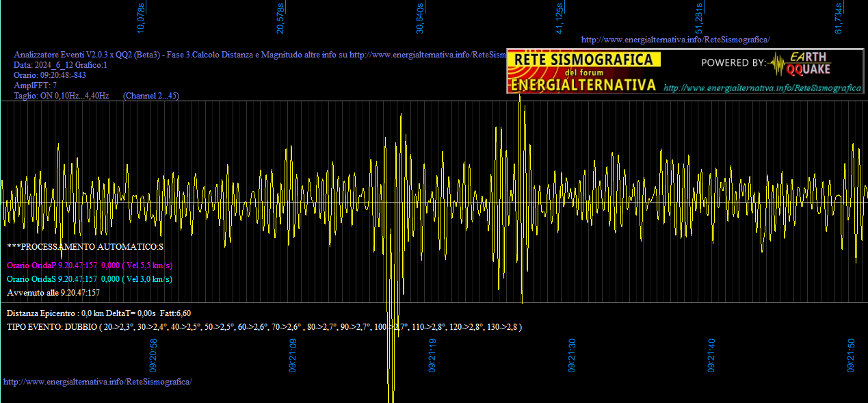This screenshot has height=403, width=868.
Task: Click the TIPO EVENTO: DUBBIO line
Action: (265, 327)
